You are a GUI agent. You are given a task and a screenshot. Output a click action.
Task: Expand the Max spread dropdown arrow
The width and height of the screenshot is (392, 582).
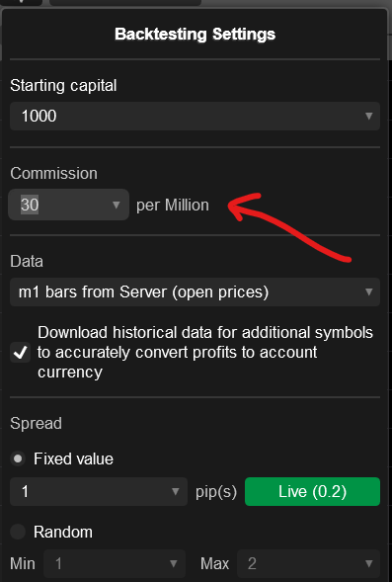368,564
